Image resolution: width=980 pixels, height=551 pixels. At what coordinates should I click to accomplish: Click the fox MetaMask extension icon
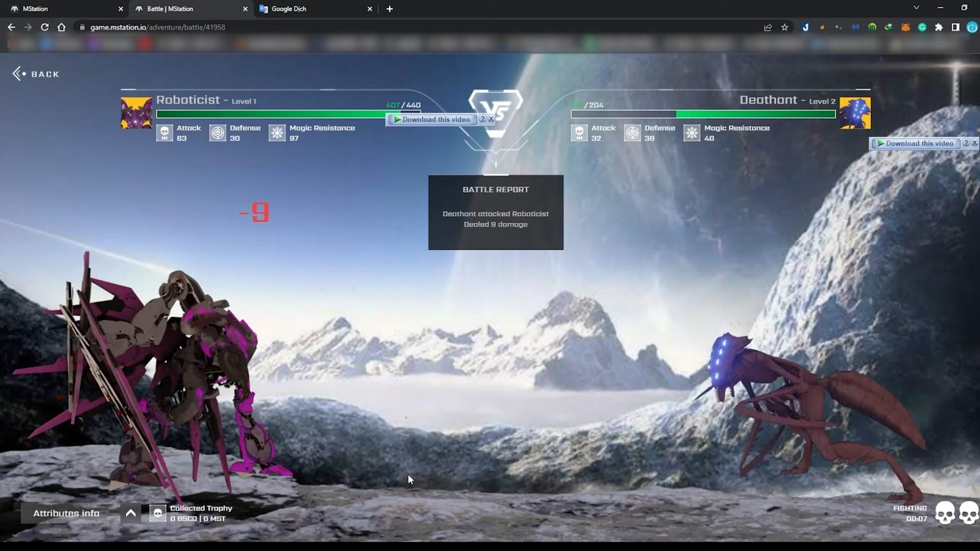click(x=905, y=27)
